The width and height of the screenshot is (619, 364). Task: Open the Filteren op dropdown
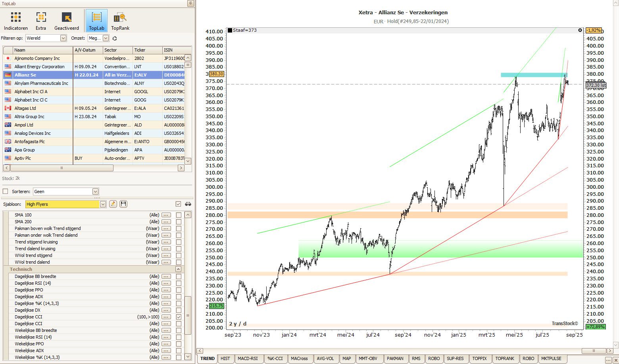tap(63, 38)
